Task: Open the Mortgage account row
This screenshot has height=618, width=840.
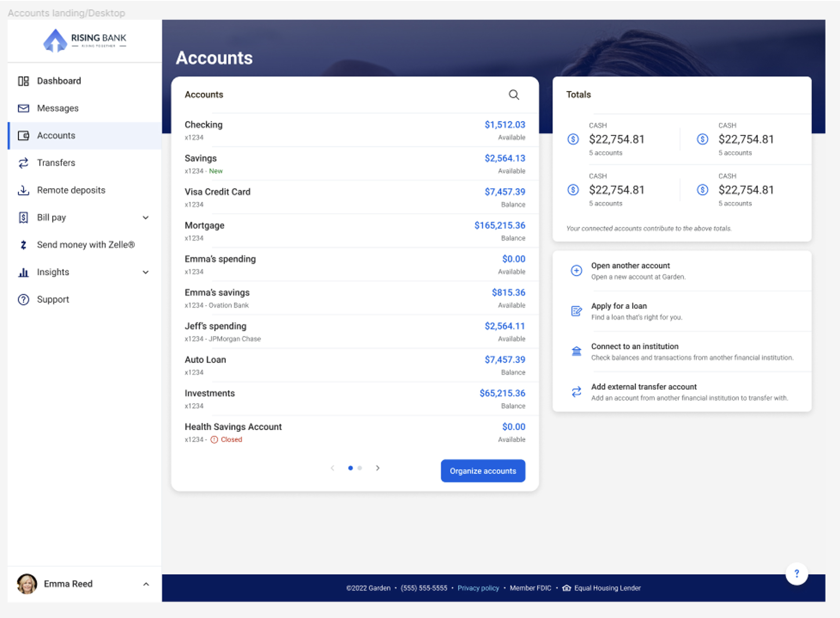Action: click(355, 231)
